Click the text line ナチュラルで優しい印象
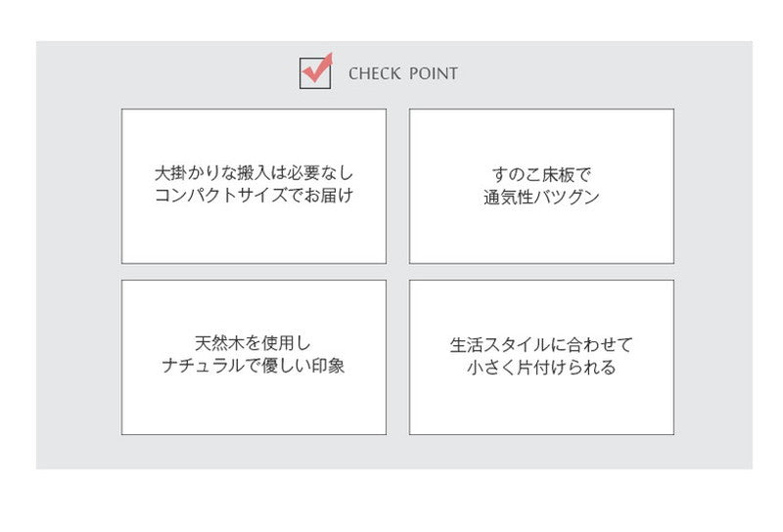 pyautogui.click(x=253, y=367)
